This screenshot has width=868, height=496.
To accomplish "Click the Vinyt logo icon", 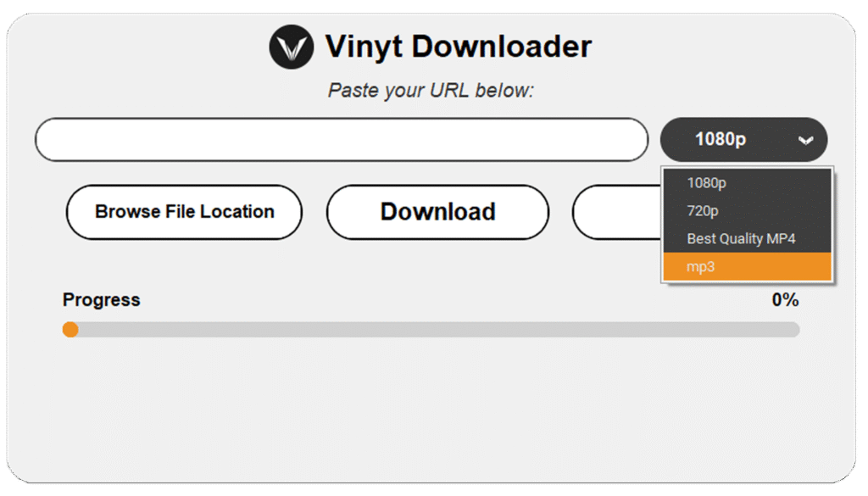I will [x=292, y=47].
